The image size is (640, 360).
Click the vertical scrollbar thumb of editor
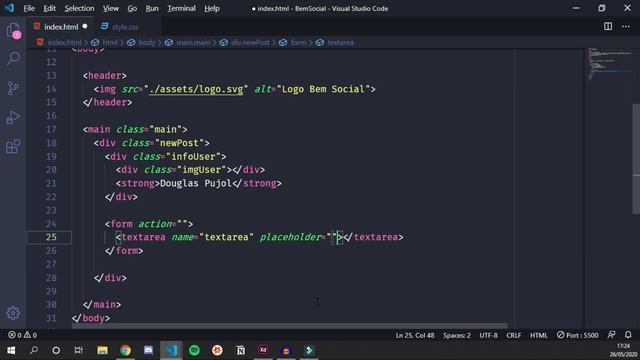[636, 159]
